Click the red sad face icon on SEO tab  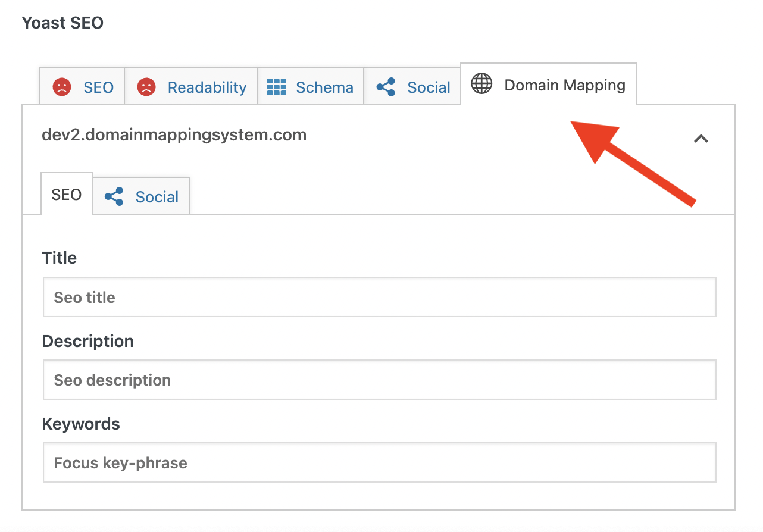coord(61,87)
